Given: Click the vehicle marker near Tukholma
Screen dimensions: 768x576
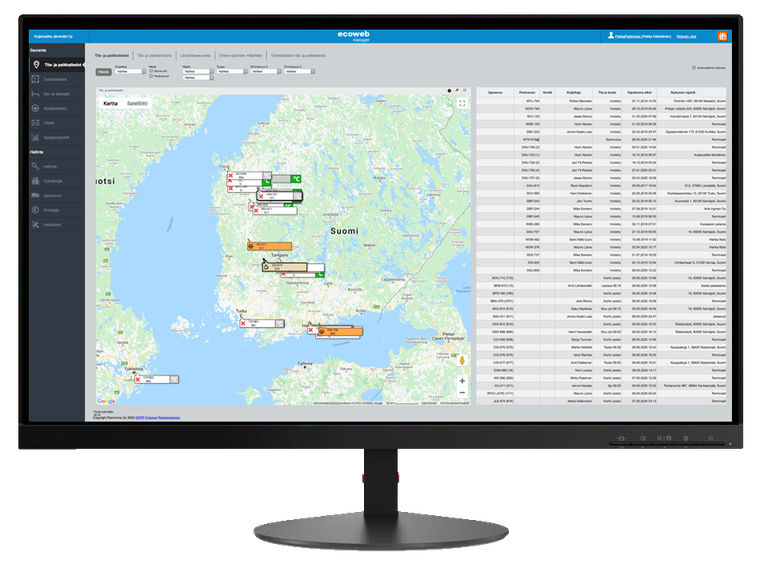Looking at the screenshot, I should pos(156,380).
